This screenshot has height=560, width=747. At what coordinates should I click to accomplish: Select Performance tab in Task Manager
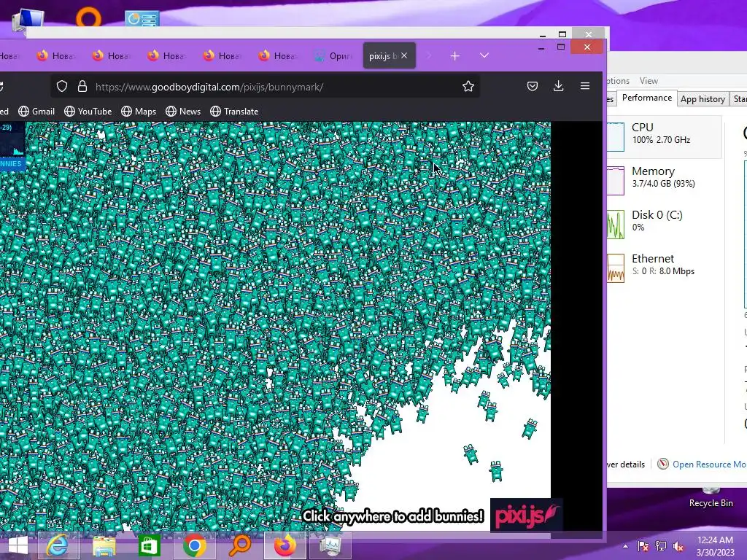[647, 98]
